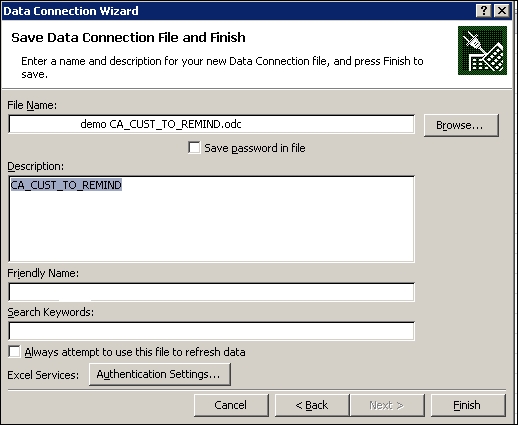Enable Save password in file checkbox
518x425 pixels.
pos(194,147)
